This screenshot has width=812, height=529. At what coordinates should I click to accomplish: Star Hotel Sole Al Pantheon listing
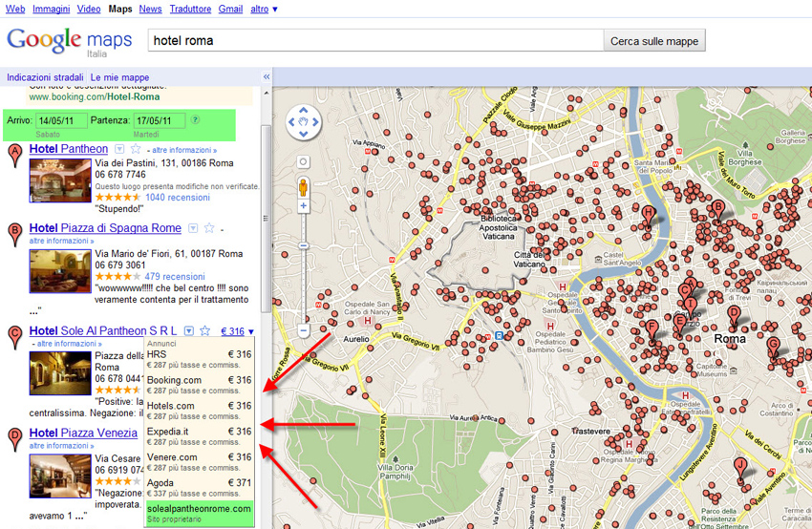207,331
